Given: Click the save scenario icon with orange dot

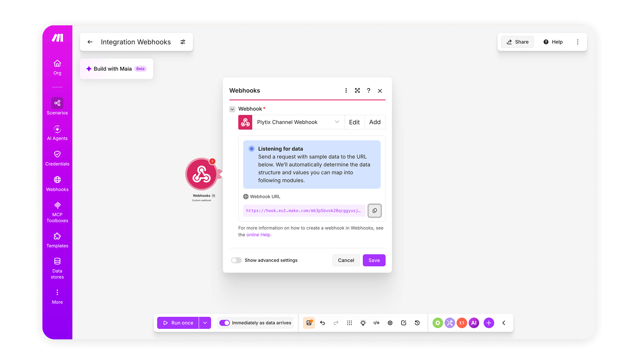Looking at the screenshot, I should pos(309,323).
